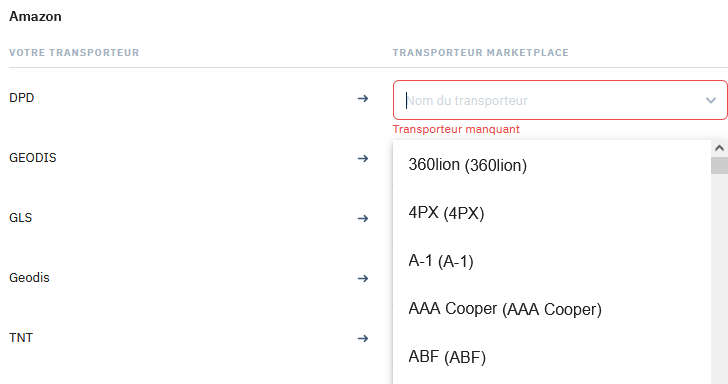The width and height of the screenshot is (728, 384).
Task: Click the DPD carrier label
Action: 22,98
